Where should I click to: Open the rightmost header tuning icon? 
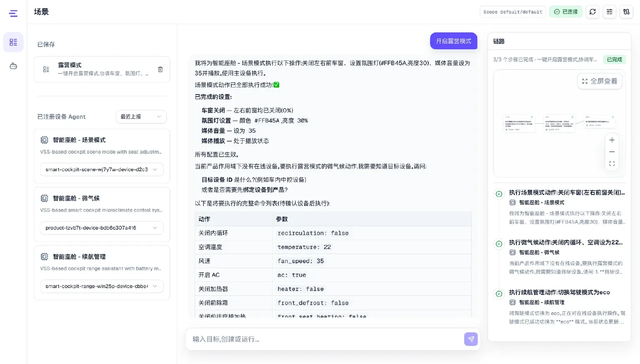click(626, 12)
